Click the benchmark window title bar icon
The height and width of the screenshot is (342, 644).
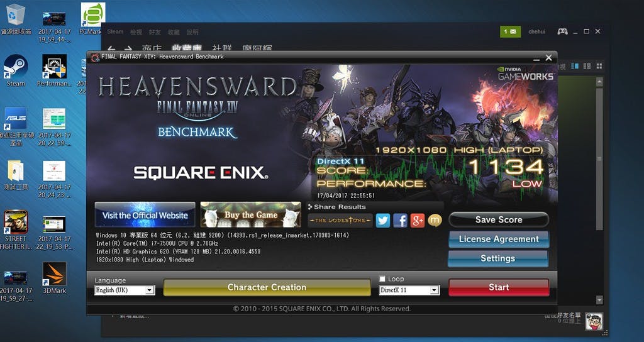point(96,57)
